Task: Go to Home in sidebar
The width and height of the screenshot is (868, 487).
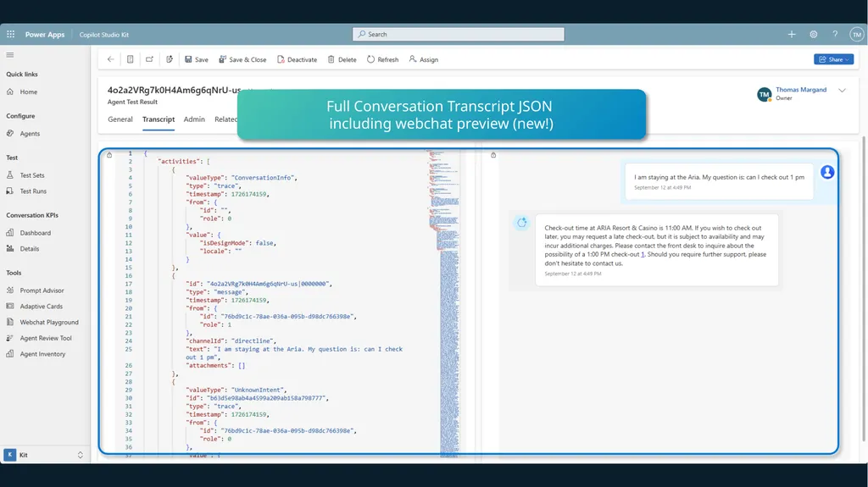Action: (x=28, y=91)
